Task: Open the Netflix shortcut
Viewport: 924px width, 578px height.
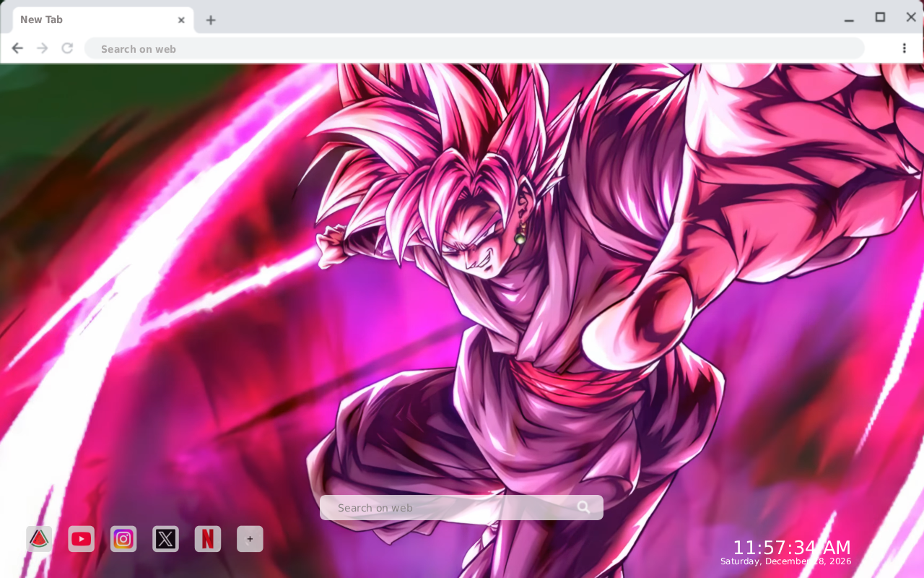Action: pyautogui.click(x=208, y=539)
